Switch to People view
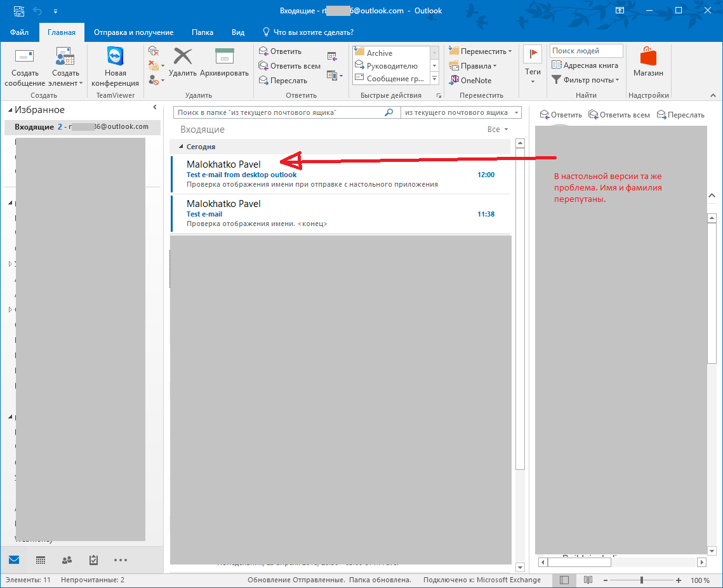 [67, 560]
